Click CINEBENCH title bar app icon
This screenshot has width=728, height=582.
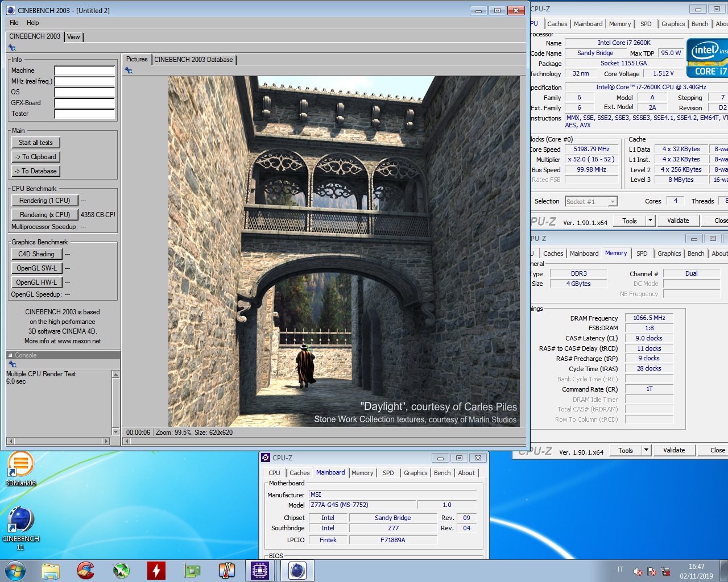point(11,10)
